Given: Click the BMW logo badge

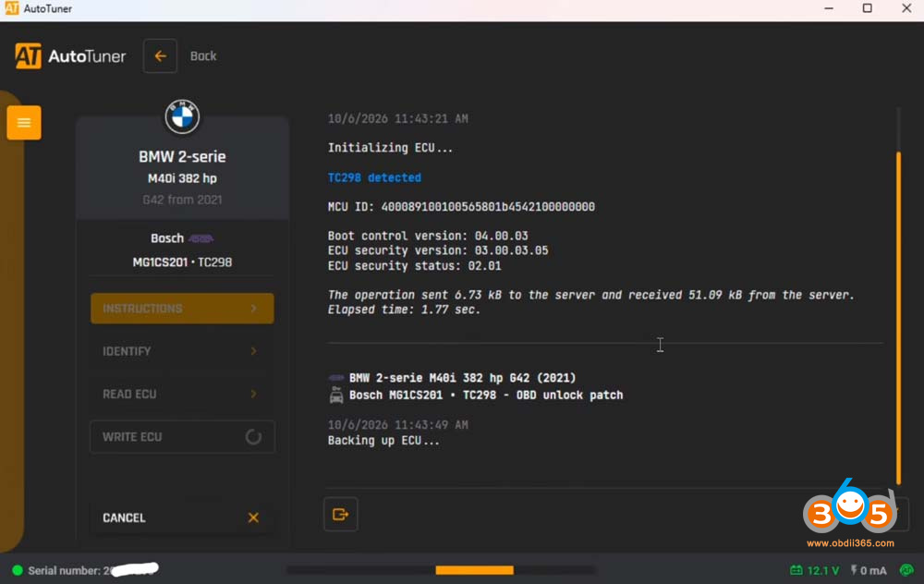Looking at the screenshot, I should (182, 116).
